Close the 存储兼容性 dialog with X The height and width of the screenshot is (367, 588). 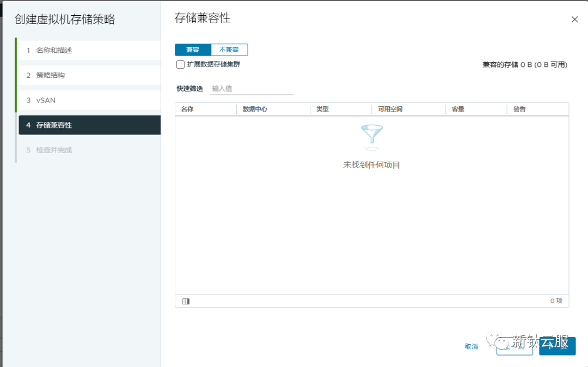pos(574,19)
